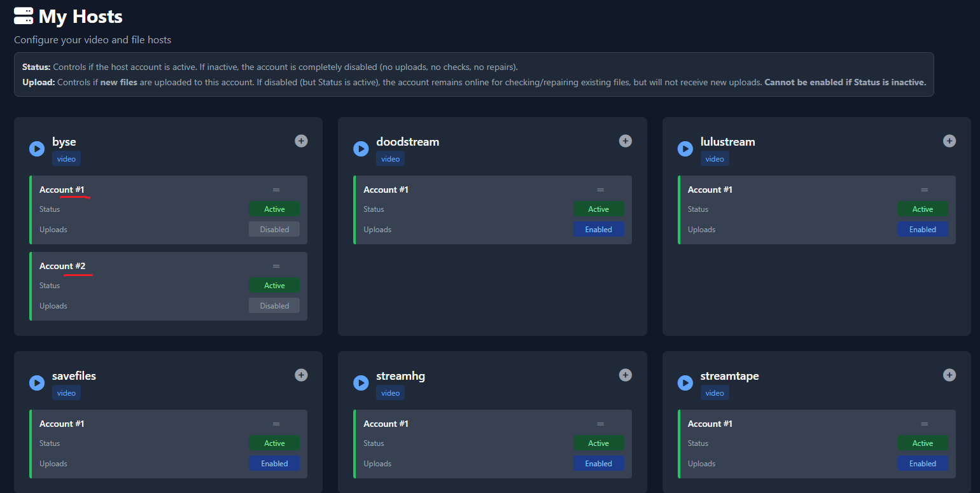The image size is (980, 493).
Task: Click the play icon beside byse
Action: [x=37, y=149]
